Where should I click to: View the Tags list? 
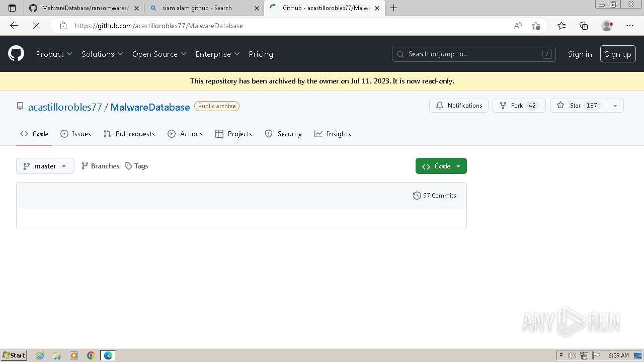pos(136,166)
